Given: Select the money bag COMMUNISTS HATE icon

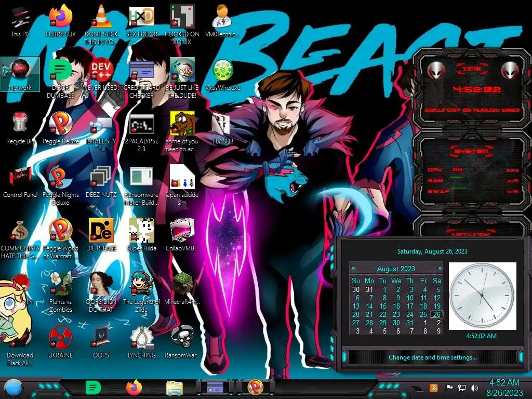Looking at the screenshot, I should point(20,239).
